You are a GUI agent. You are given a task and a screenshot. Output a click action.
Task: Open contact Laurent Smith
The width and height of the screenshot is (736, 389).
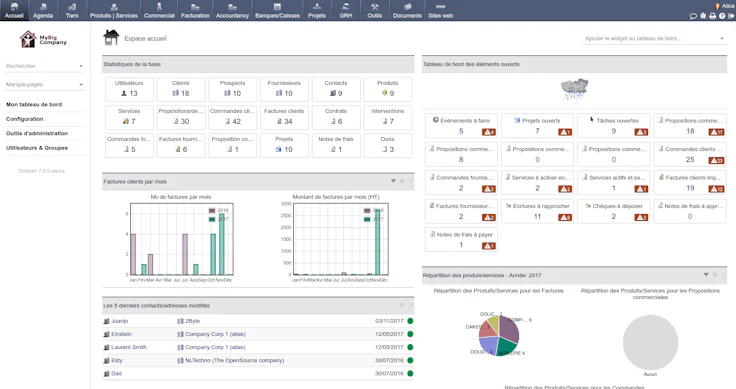(129, 347)
